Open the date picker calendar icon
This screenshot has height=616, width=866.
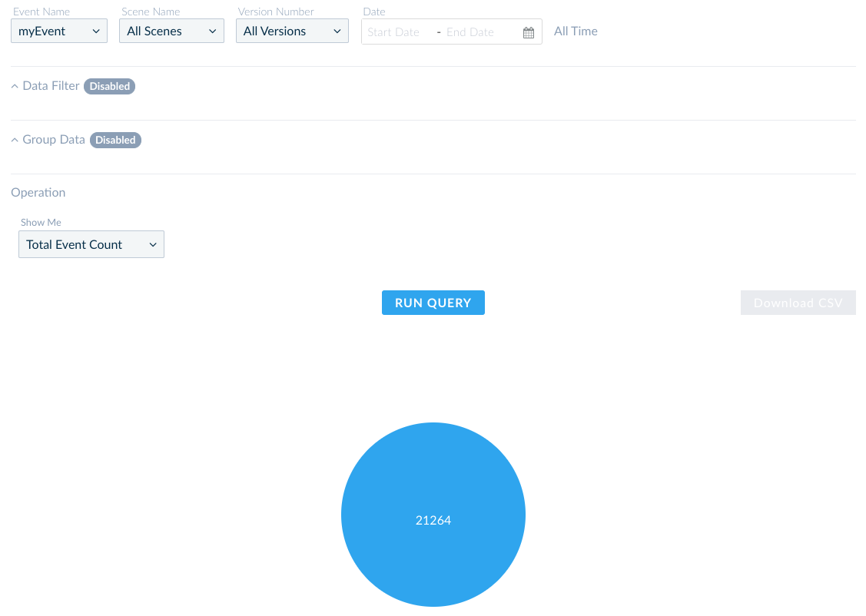click(x=528, y=31)
